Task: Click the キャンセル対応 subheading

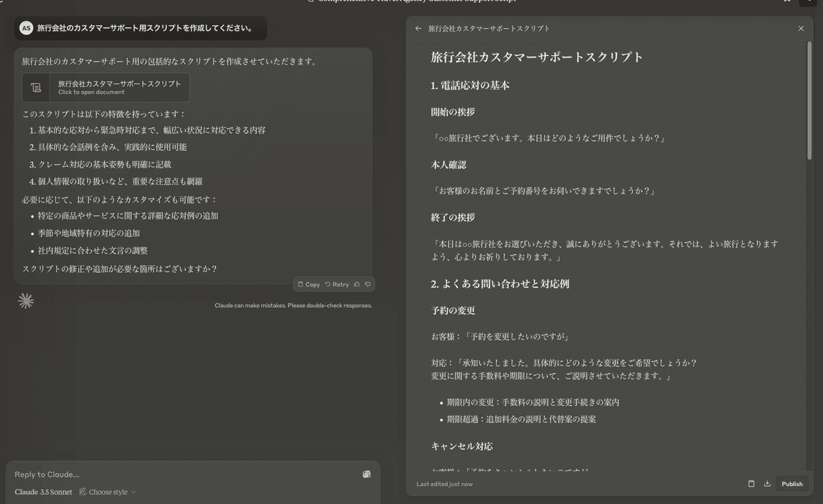Action: [x=462, y=446]
